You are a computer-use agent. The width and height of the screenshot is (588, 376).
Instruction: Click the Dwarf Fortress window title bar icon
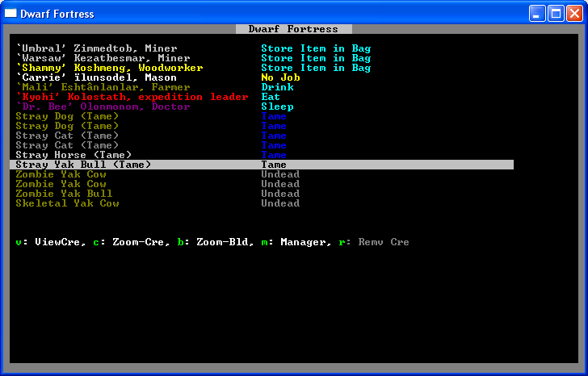click(x=10, y=14)
